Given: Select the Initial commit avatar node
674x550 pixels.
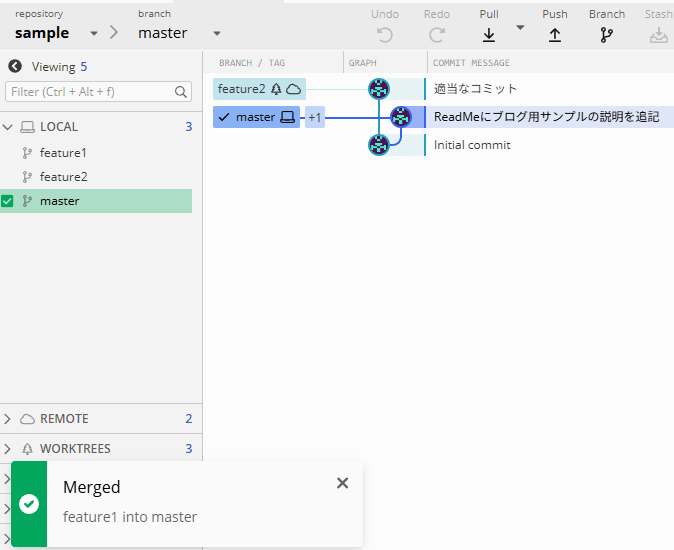Looking at the screenshot, I should pyautogui.click(x=379, y=145).
